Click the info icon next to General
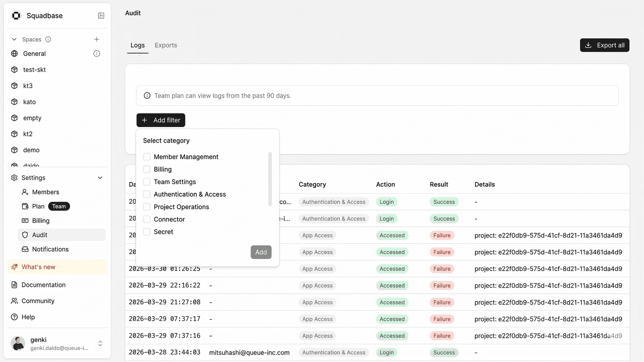This screenshot has width=644, height=362. 96,53
